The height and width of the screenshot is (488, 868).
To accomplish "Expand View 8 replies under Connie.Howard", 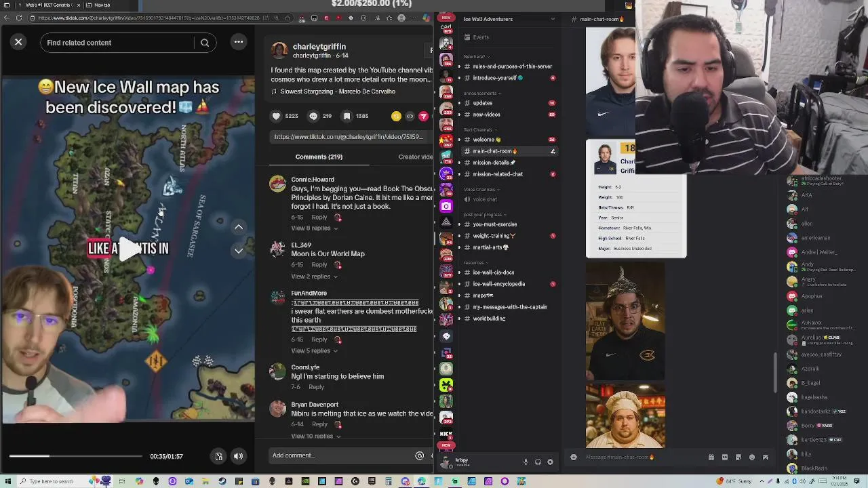I will [x=314, y=228].
